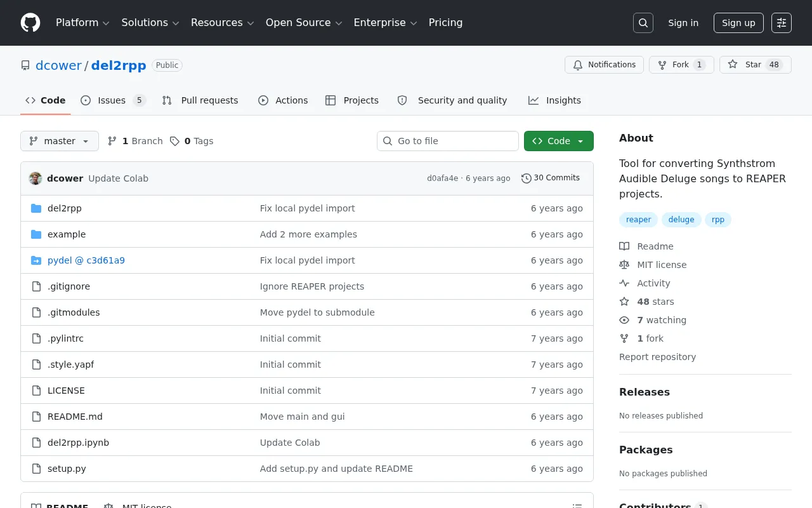The height and width of the screenshot is (508, 812).
Task: Click the commit history clock icon
Action: point(526,178)
